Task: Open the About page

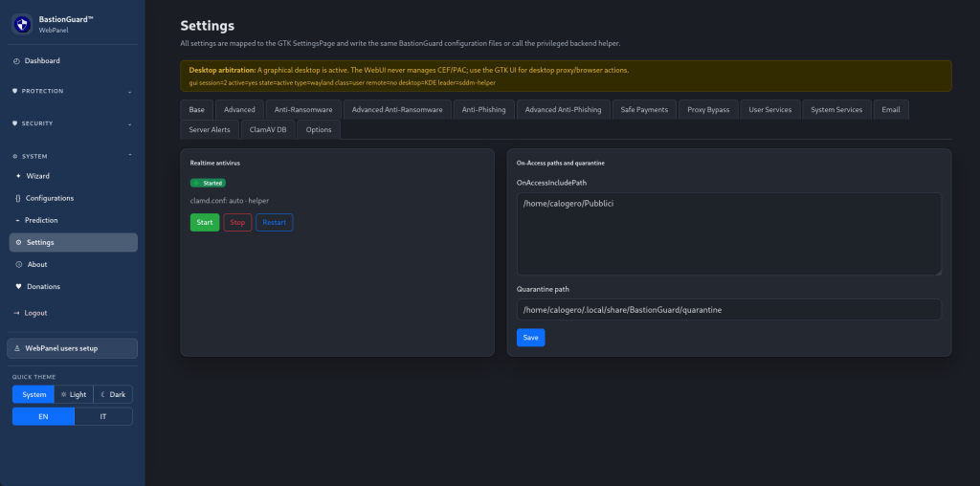Action: point(73,264)
